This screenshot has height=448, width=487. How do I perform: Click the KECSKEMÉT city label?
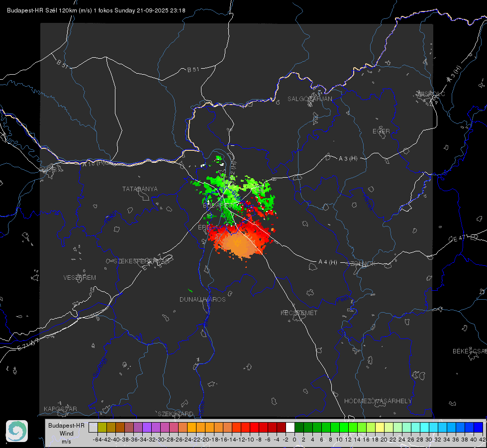(x=299, y=313)
